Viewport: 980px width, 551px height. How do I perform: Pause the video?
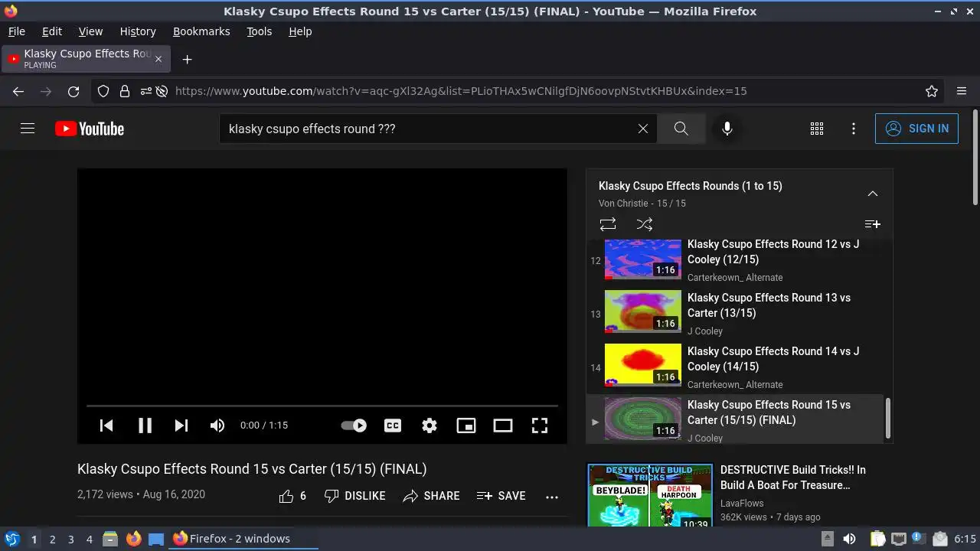(145, 425)
